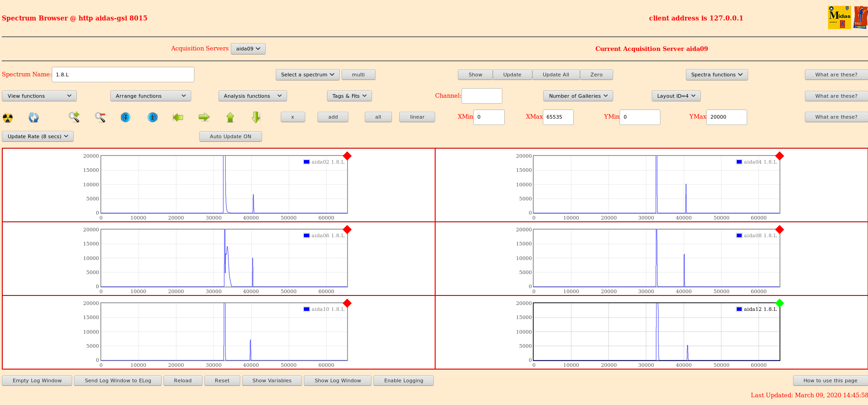Image resolution: width=868 pixels, height=405 pixels.
Task: Click into the Spectrum Name text field
Action: click(123, 75)
